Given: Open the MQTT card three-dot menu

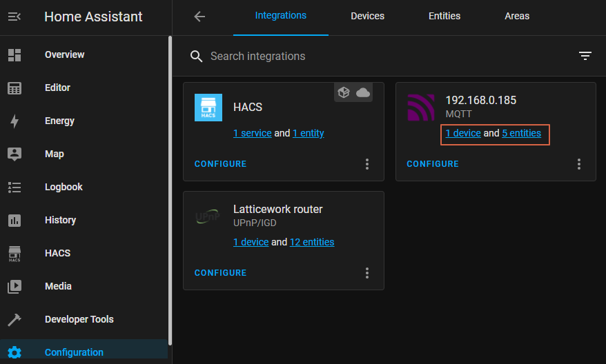Looking at the screenshot, I should click(579, 164).
